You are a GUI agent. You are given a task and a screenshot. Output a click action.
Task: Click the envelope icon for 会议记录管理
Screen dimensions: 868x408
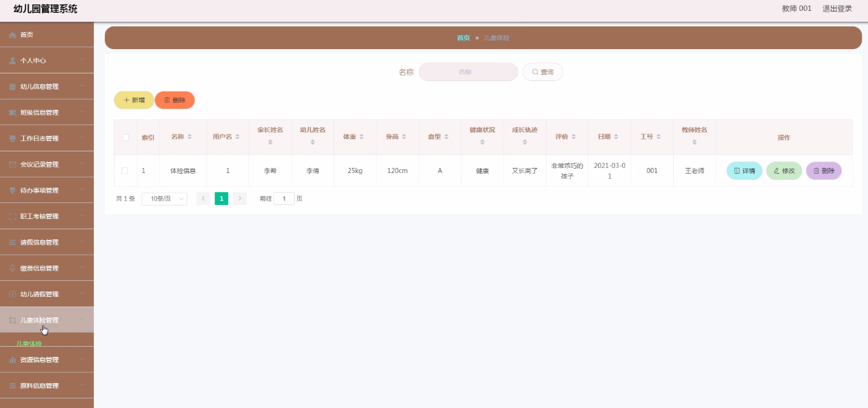(x=12, y=165)
